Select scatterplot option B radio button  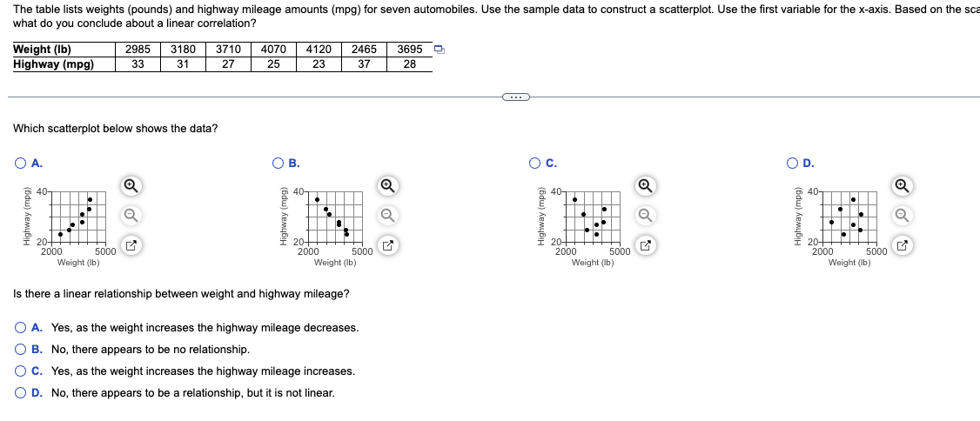click(x=278, y=162)
